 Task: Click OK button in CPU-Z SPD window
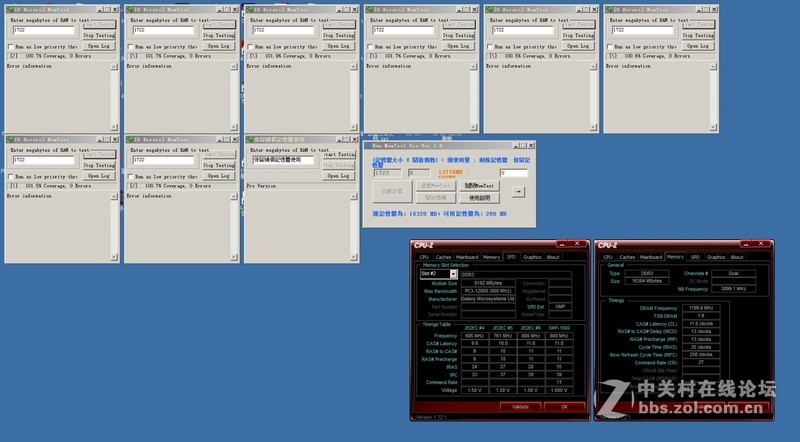564,407
